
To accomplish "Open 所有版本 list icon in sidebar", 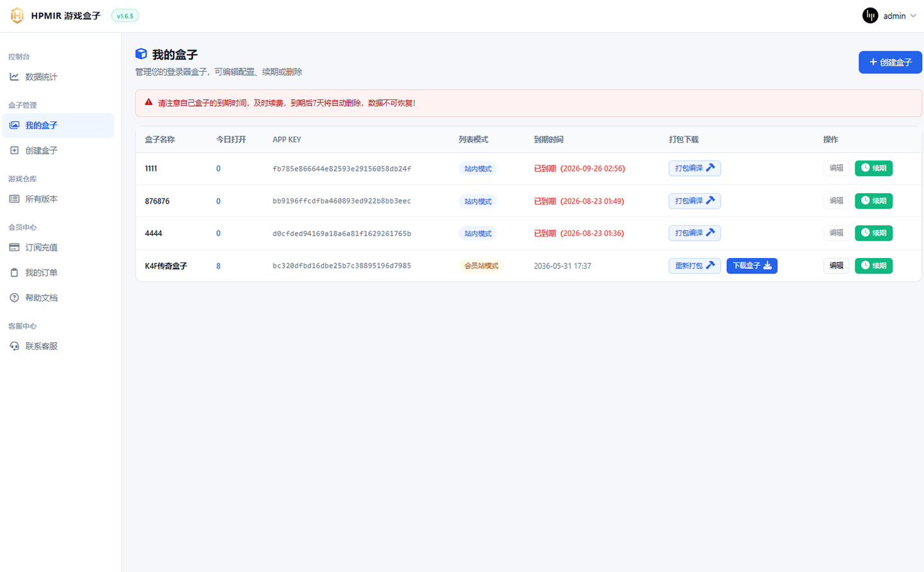I will [14, 199].
